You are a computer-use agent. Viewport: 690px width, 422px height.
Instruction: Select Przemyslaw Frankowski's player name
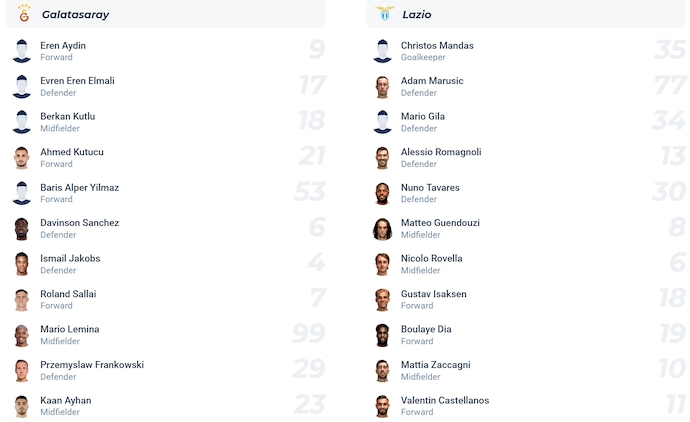tap(92, 365)
